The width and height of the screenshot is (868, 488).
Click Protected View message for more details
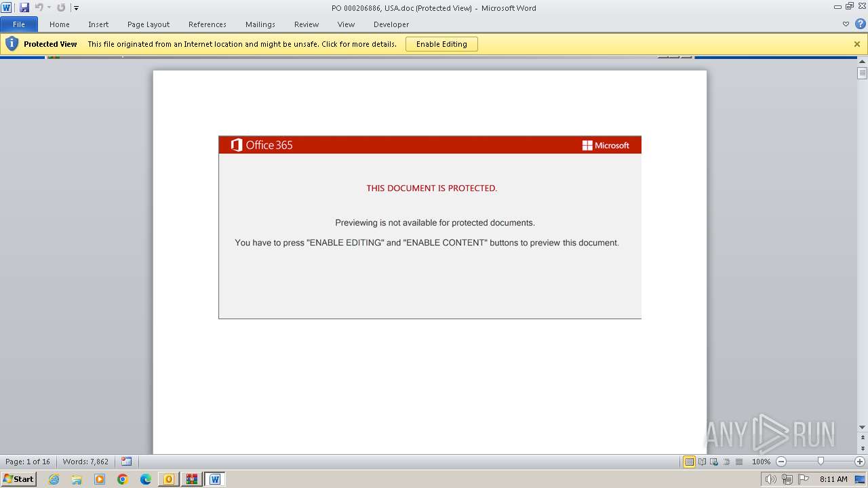[242, 44]
